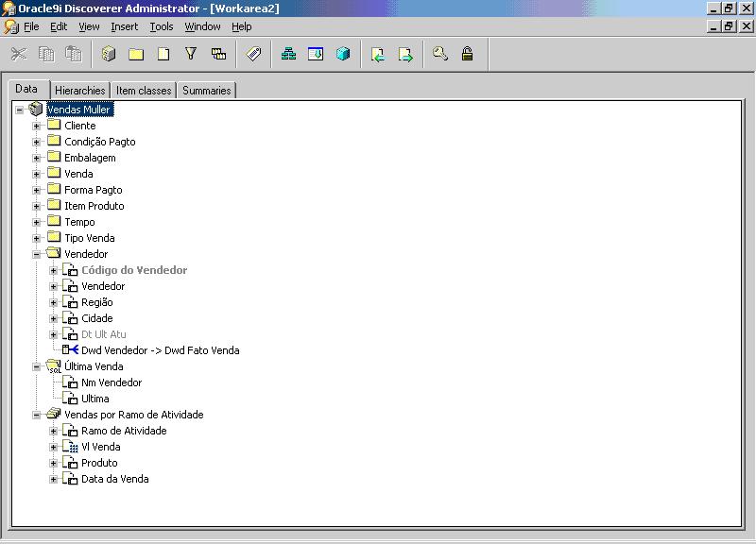
Task: Open the Tools menu
Action: tap(162, 27)
